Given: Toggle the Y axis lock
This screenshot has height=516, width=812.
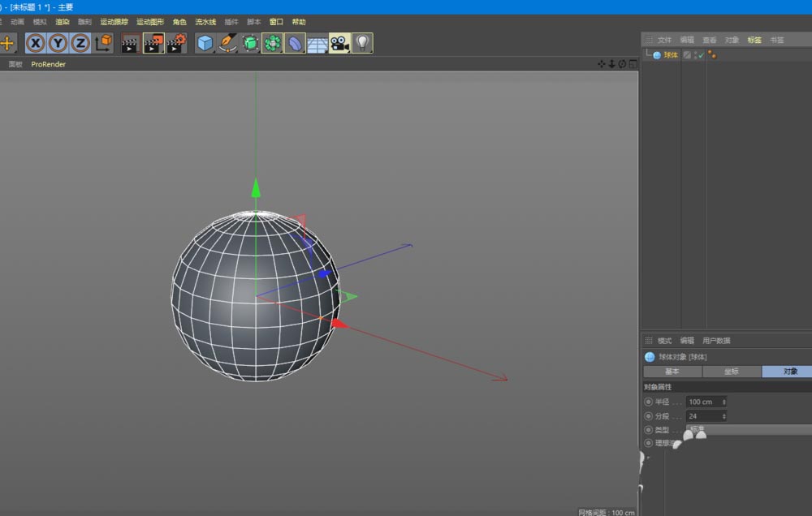Looking at the screenshot, I should (x=58, y=44).
